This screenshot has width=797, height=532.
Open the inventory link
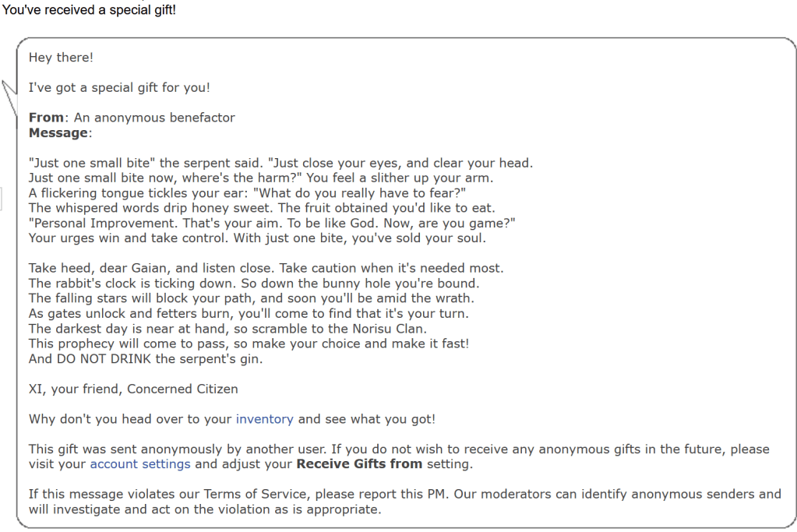pos(264,419)
